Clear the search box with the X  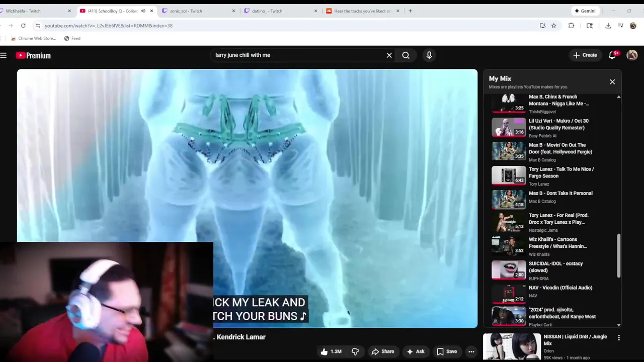point(389,55)
